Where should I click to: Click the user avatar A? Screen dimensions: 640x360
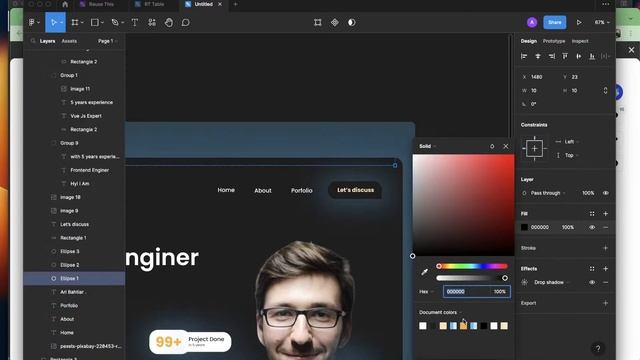click(x=531, y=22)
